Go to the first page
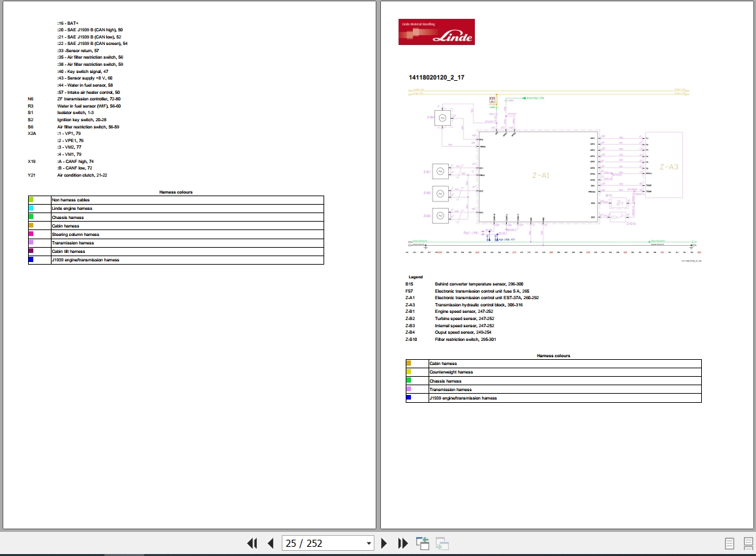The height and width of the screenshot is (556, 756). click(252, 544)
